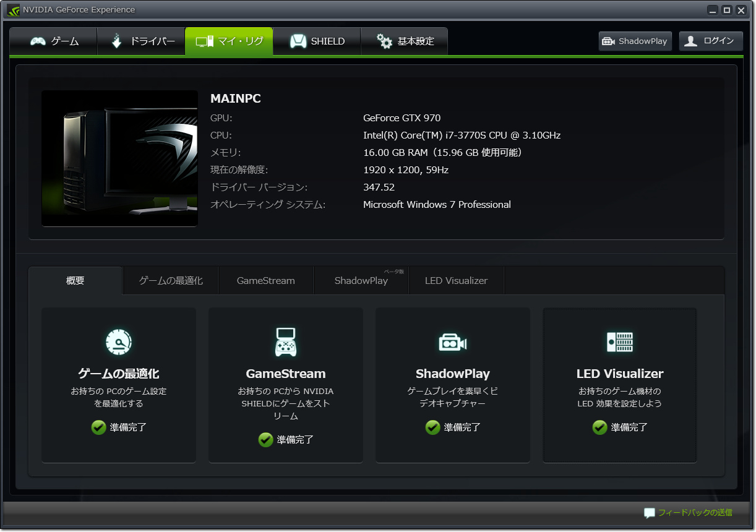Click the SHIELD device icon on tab
Image resolution: width=756 pixels, height=532 pixels.
[299, 41]
